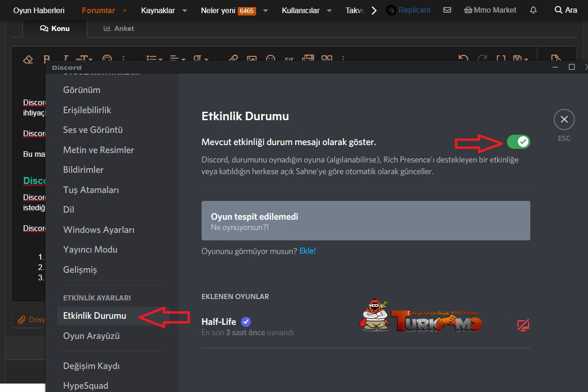Open search with the Ara magnifier
This screenshot has height=392, width=588.
pos(566,10)
